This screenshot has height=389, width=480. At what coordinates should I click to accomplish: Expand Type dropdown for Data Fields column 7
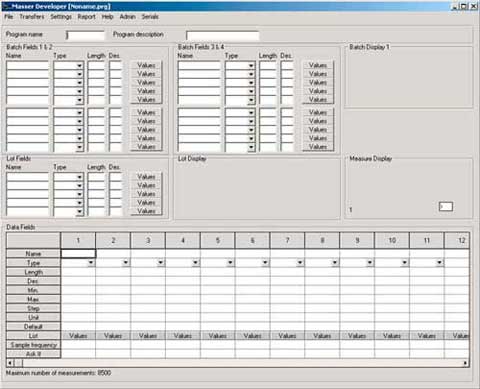click(x=300, y=263)
